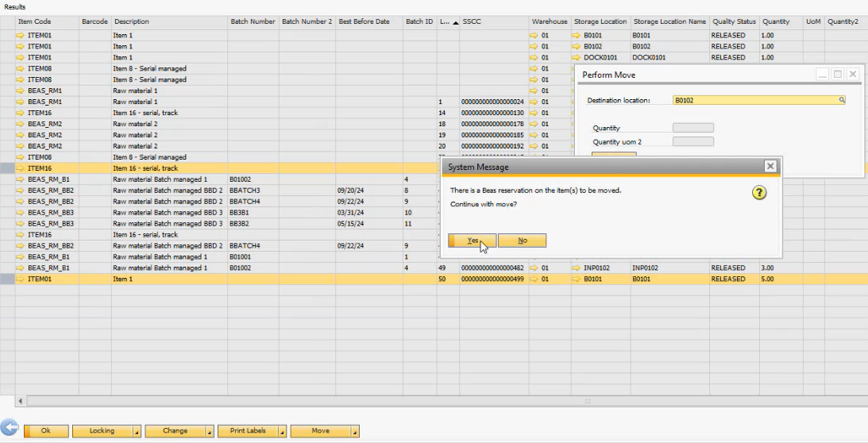Screen dimensions: 868x443
Task: Open the link arrow for first ITEM01 row
Action: point(20,36)
